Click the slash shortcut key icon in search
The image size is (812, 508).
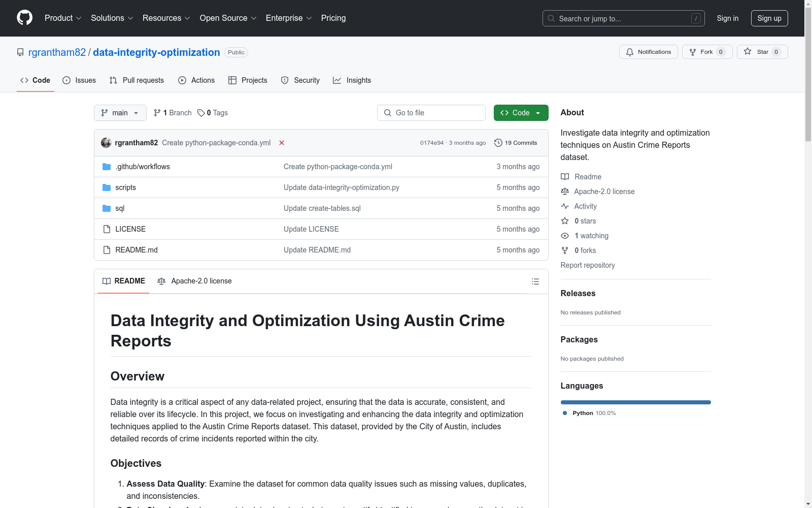tap(696, 18)
